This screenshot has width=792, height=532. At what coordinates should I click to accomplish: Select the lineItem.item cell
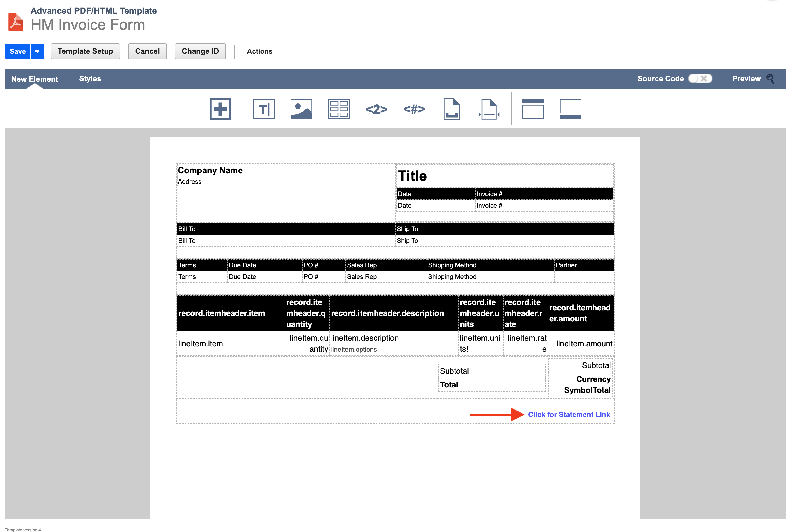tap(231, 344)
